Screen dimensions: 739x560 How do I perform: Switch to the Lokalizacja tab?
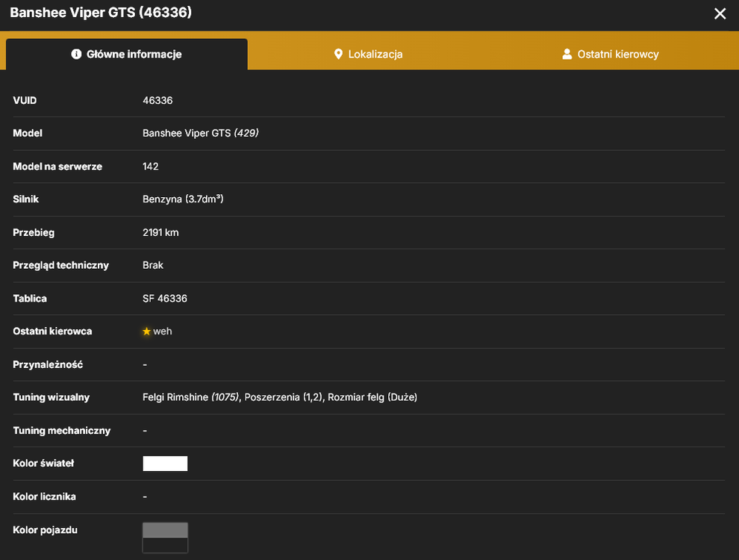(368, 55)
